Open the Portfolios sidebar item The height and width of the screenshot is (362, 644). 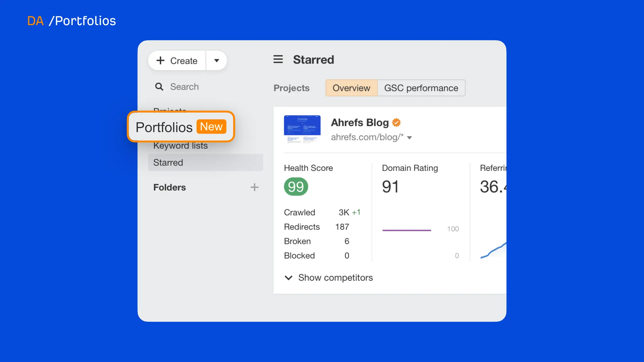coord(181,127)
